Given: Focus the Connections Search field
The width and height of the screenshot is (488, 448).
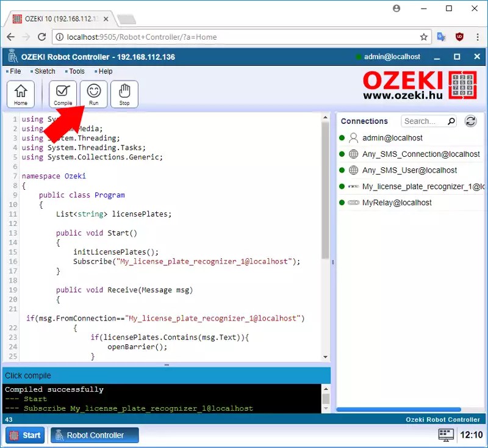Looking at the screenshot, I should (x=429, y=121).
